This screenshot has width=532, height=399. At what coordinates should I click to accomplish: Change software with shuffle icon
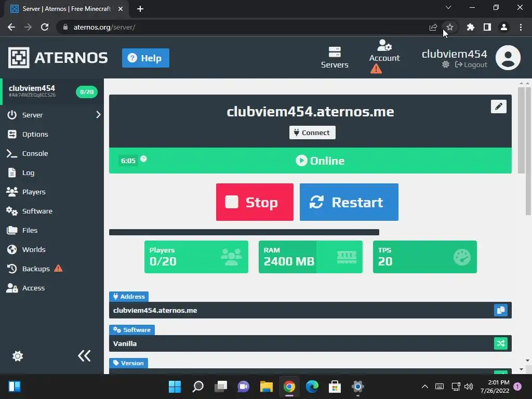point(500,343)
